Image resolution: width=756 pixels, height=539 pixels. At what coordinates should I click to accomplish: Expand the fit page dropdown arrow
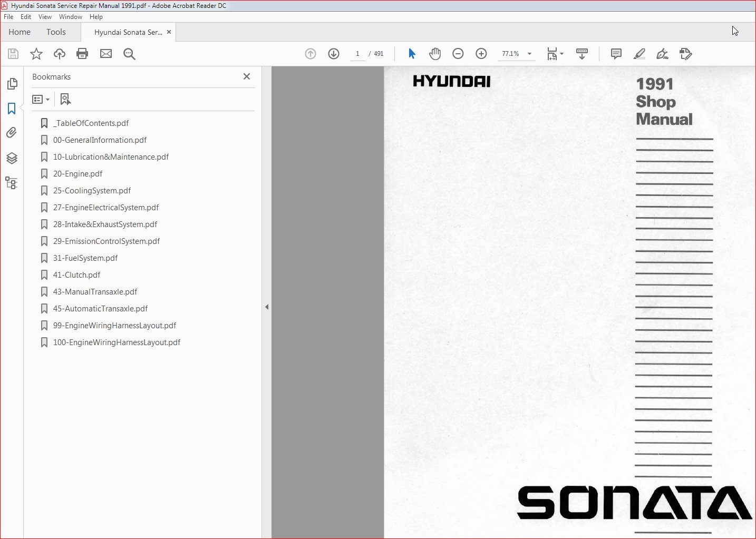click(561, 54)
